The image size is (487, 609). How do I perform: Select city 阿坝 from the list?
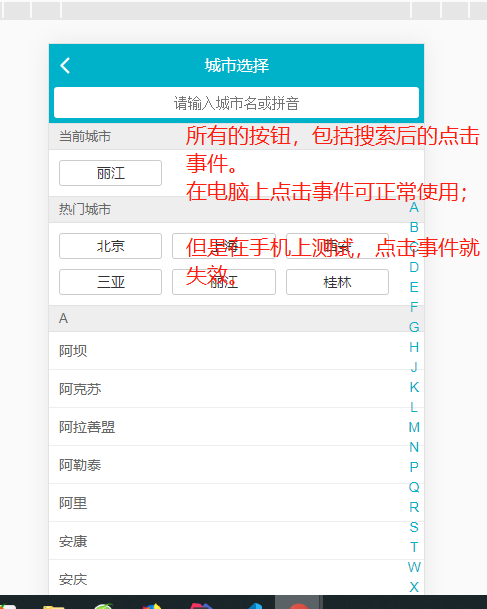click(x=236, y=351)
